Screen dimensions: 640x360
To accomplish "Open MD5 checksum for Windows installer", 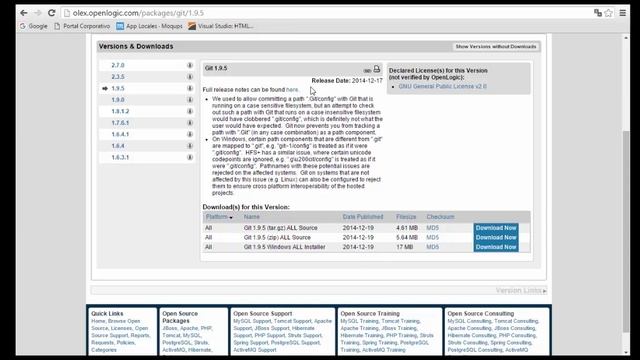I will 432,247.
